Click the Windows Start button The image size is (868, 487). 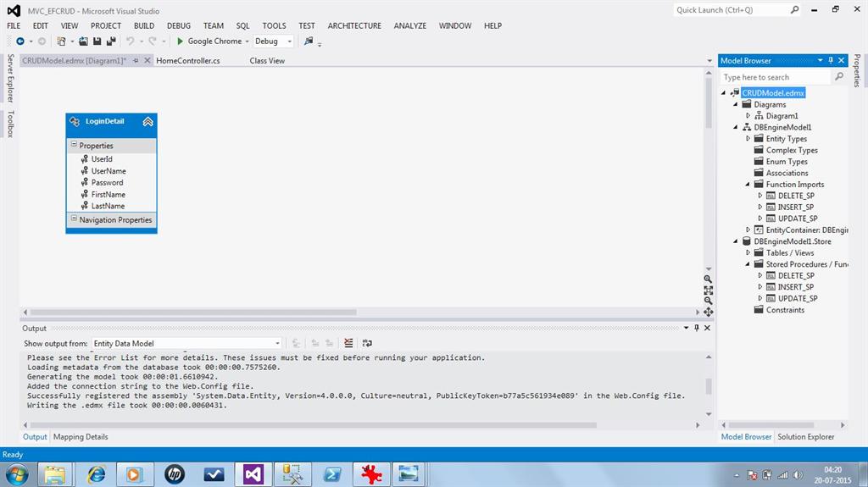point(17,475)
